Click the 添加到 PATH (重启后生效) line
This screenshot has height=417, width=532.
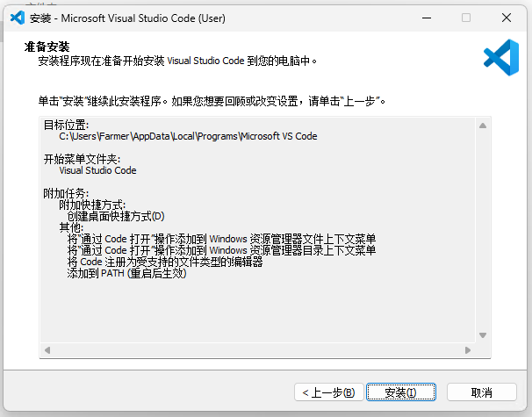[x=126, y=273]
